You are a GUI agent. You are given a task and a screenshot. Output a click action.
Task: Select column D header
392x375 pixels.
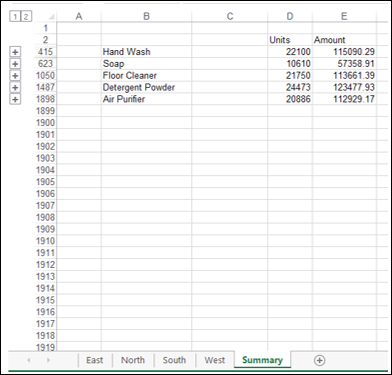290,16
